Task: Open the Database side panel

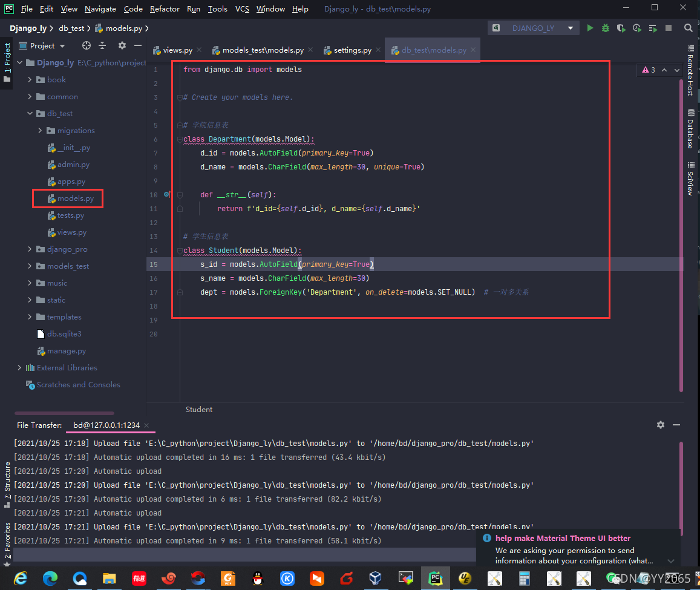Action: pyautogui.click(x=691, y=129)
